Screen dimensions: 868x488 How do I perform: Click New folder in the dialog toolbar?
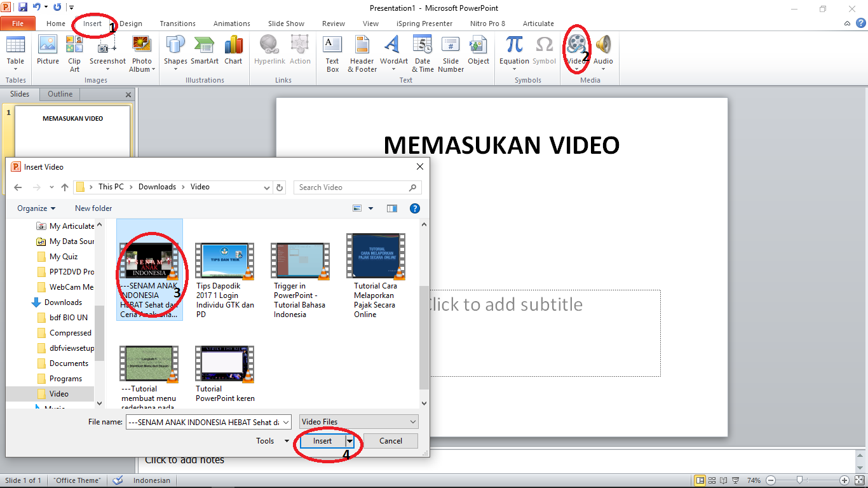pyautogui.click(x=93, y=208)
